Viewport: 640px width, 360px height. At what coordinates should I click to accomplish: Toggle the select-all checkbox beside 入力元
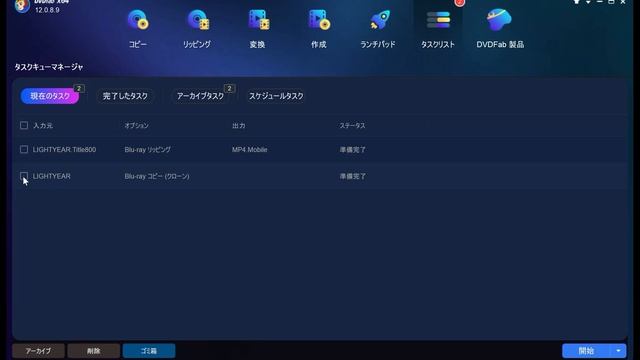(24, 125)
